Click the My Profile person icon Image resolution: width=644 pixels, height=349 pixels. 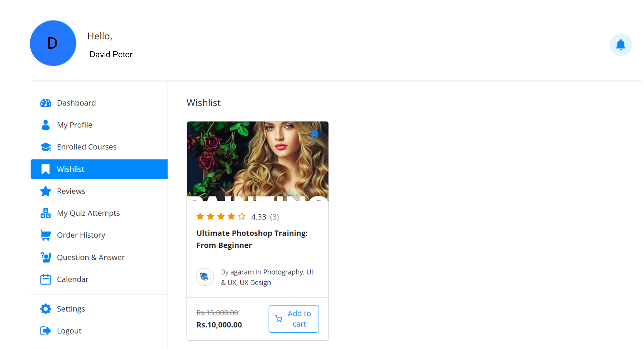coord(46,125)
